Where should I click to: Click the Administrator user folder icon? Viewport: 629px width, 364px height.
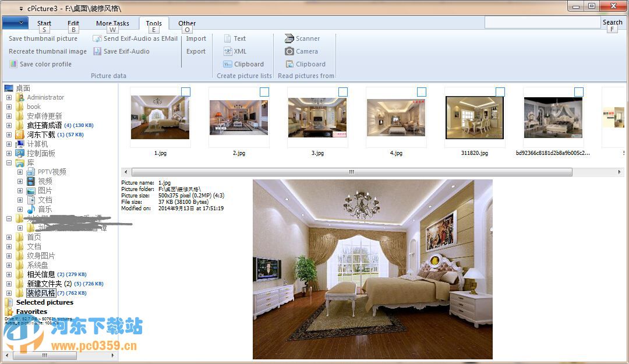(x=20, y=97)
